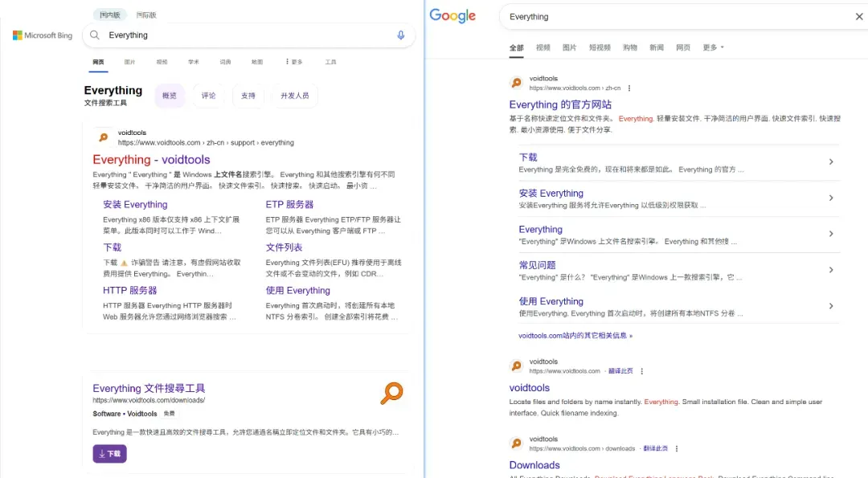Open the more-options dots for the voidtools.com result
The height and width of the screenshot is (478, 868).
641,371
